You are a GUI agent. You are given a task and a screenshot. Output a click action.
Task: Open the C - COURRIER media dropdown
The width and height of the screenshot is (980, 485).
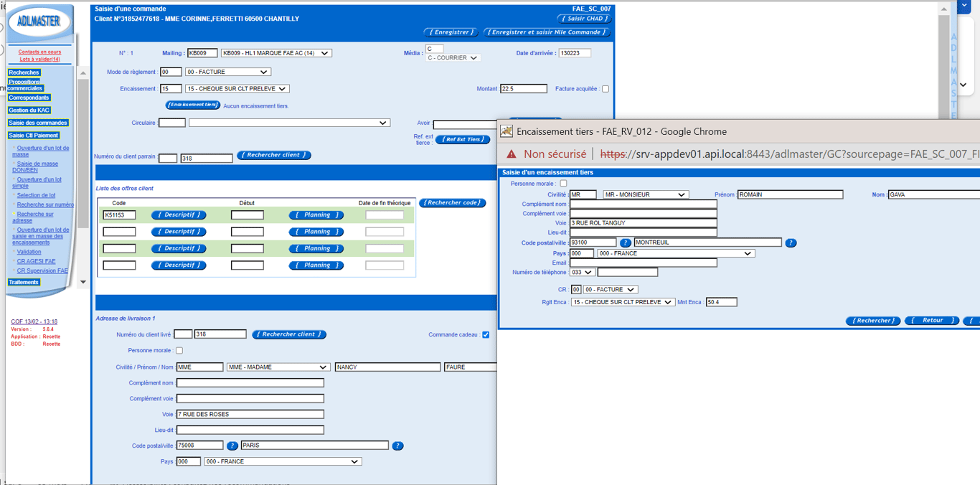click(453, 58)
